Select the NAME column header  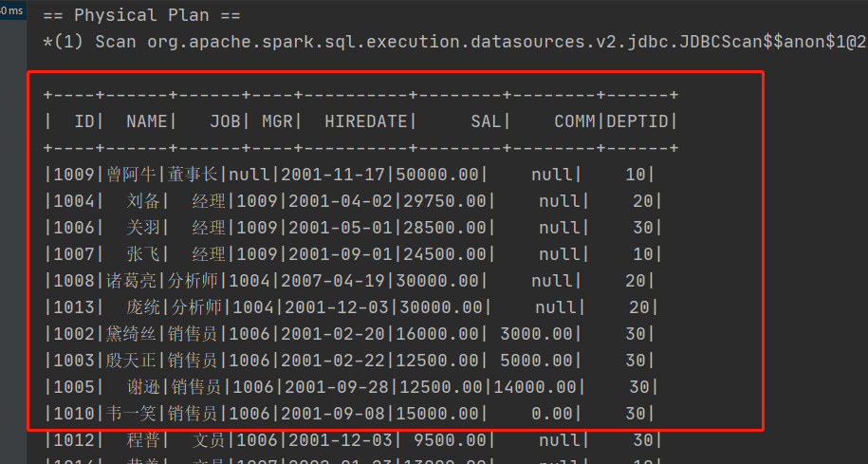(147, 121)
